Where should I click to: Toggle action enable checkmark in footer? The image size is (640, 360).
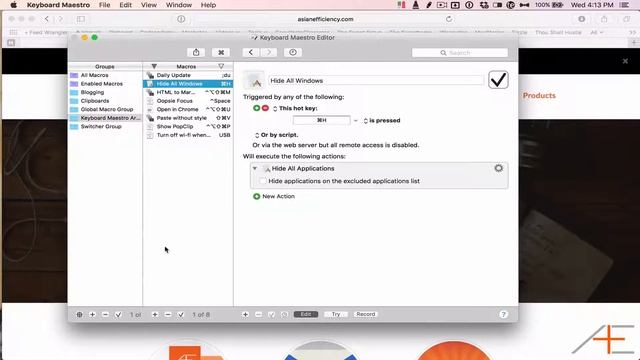point(271,314)
